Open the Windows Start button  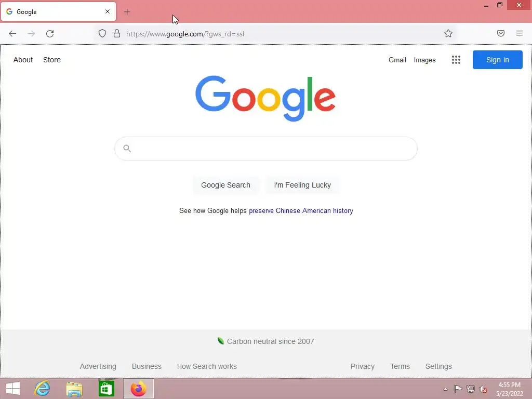pyautogui.click(x=13, y=389)
